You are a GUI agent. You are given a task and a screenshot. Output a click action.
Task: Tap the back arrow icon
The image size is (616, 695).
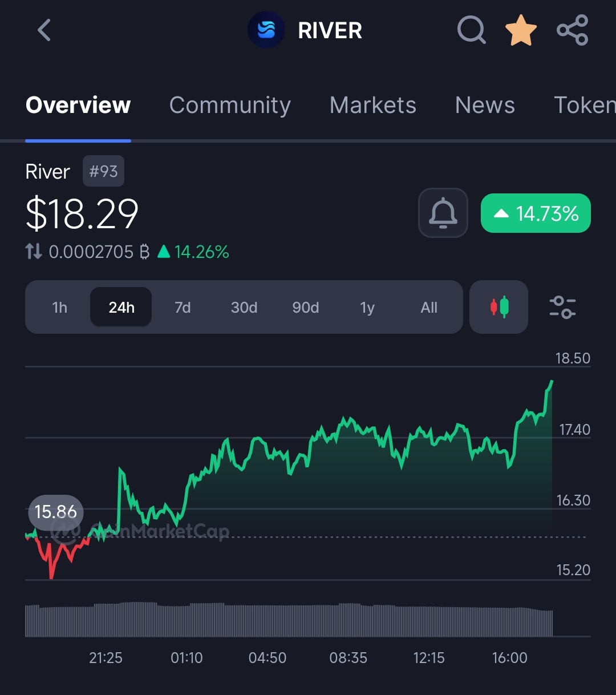[x=44, y=30]
